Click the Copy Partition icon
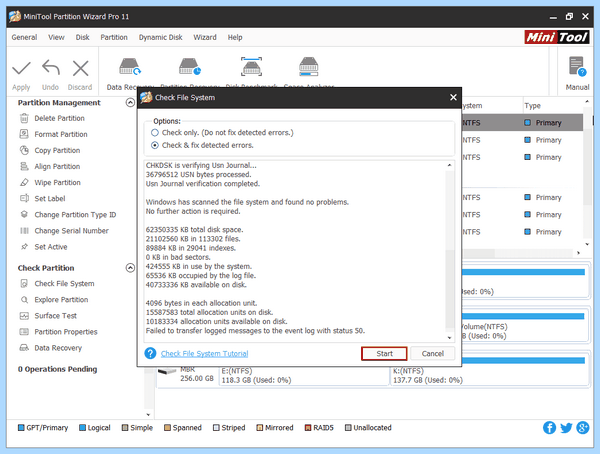 [x=24, y=150]
